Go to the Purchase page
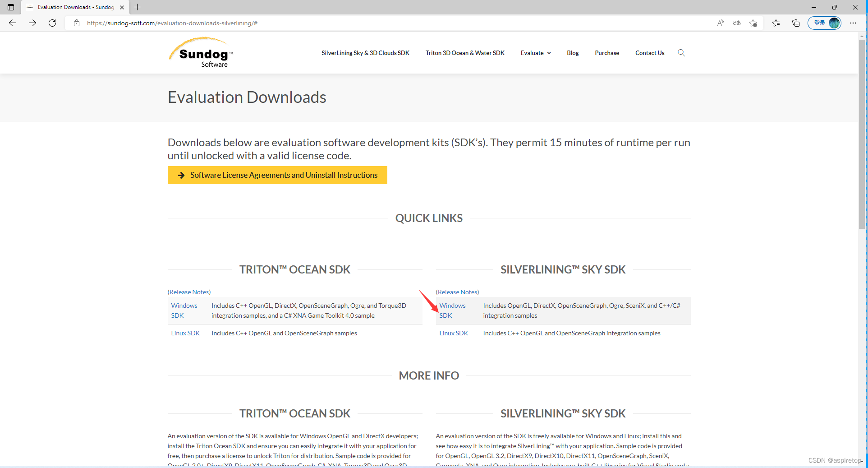This screenshot has height=468, width=868. 606,53
